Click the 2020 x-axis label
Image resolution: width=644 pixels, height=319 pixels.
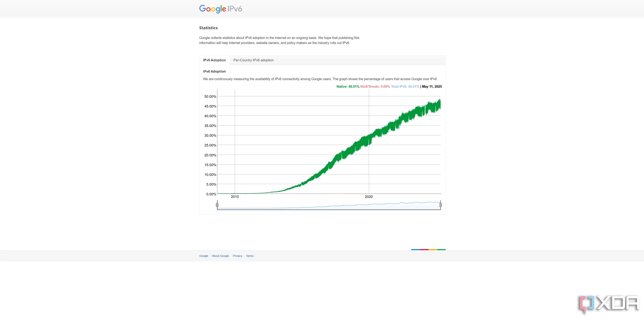[368, 197]
